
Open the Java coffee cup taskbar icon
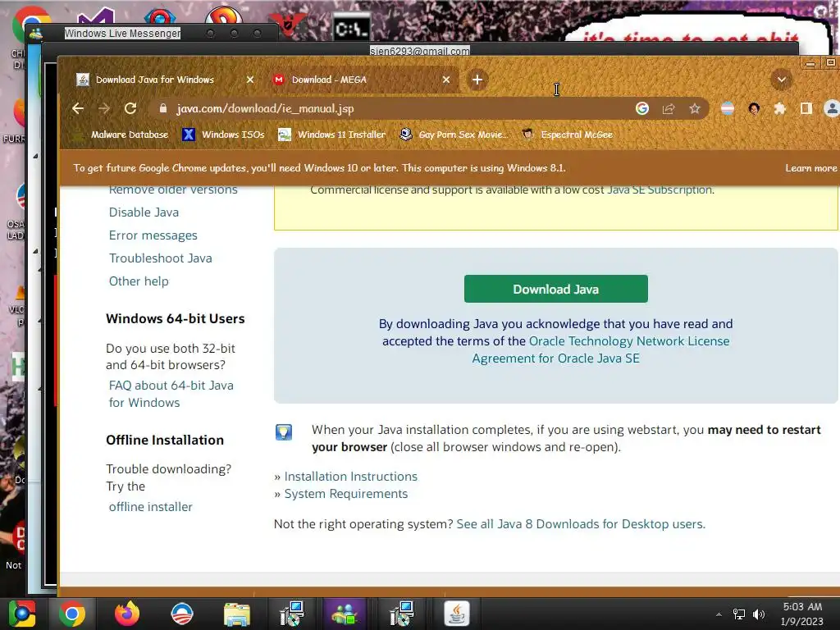point(456,614)
